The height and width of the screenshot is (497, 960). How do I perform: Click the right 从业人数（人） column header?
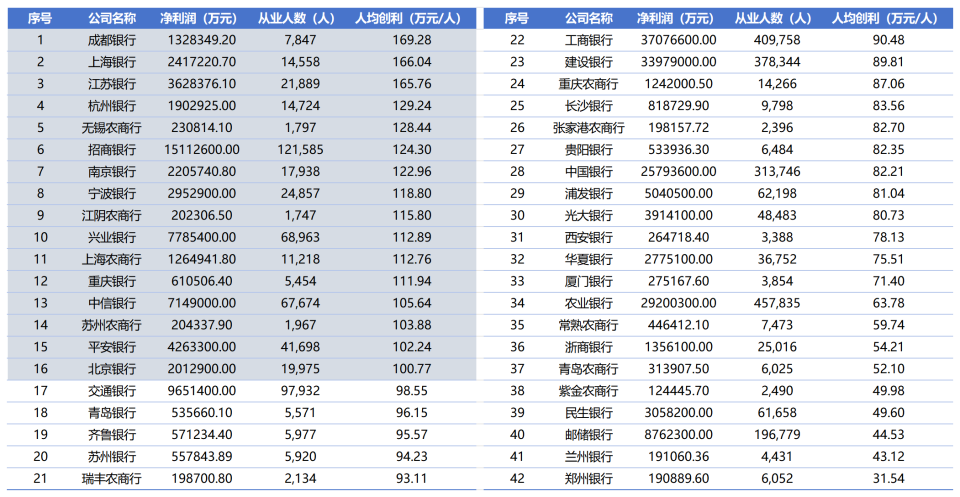coord(773,18)
